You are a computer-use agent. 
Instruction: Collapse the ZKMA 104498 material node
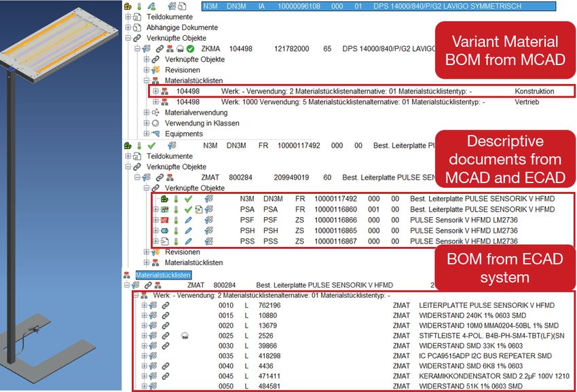point(137,49)
